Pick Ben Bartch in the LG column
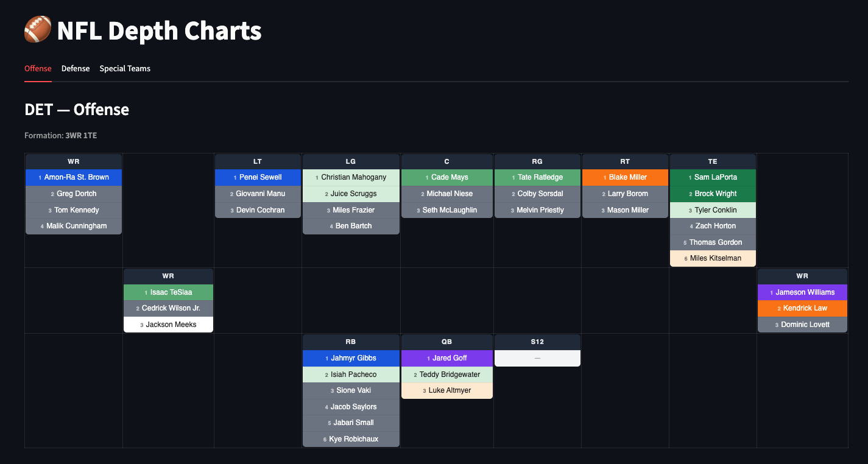Viewport: 868px width, 464px height. tap(351, 226)
